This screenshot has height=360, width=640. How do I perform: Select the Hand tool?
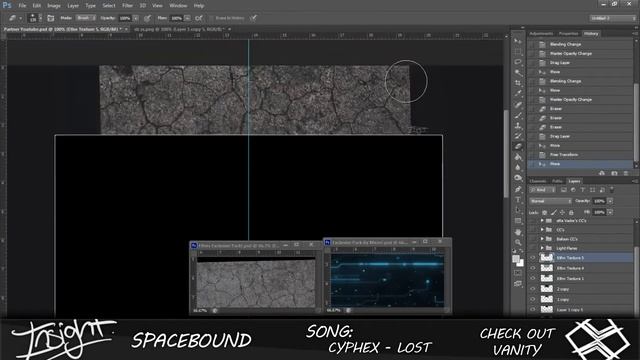click(x=518, y=232)
